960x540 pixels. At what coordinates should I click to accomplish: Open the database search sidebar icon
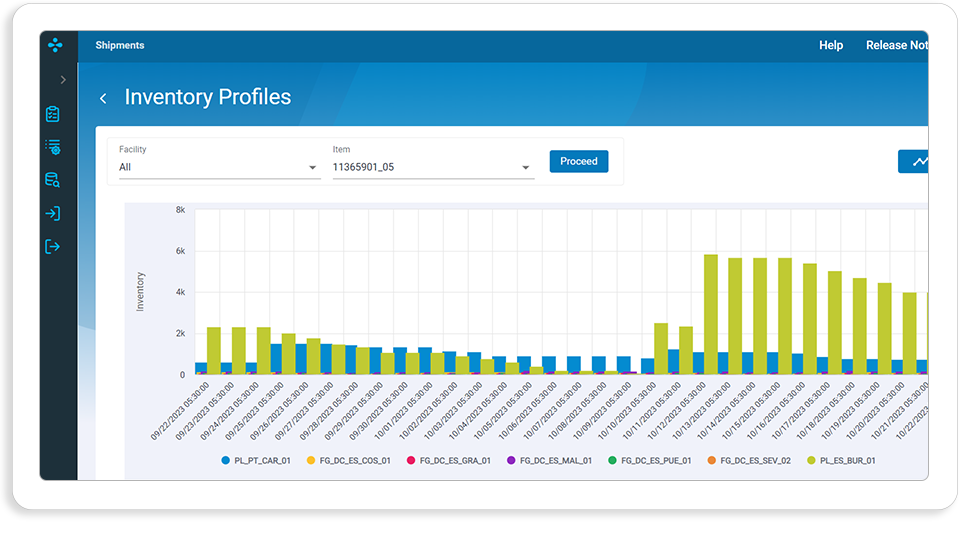(x=53, y=180)
